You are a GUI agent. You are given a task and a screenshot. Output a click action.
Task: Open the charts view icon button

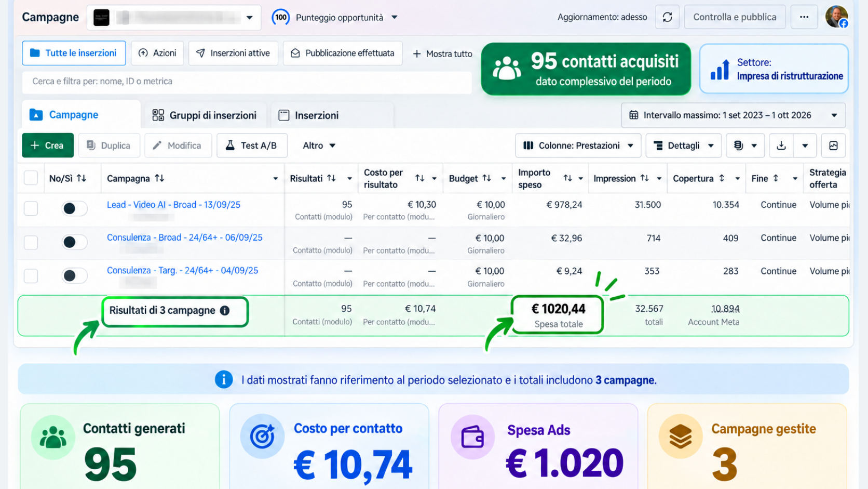(833, 146)
